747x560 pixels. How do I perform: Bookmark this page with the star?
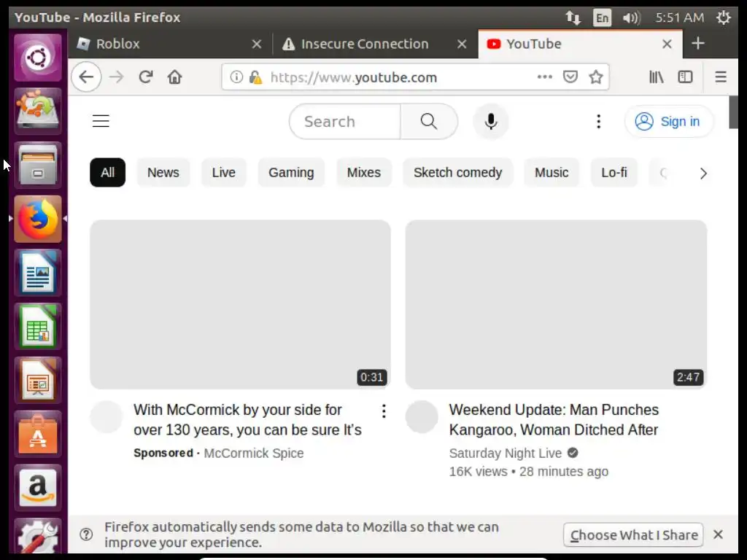click(596, 77)
